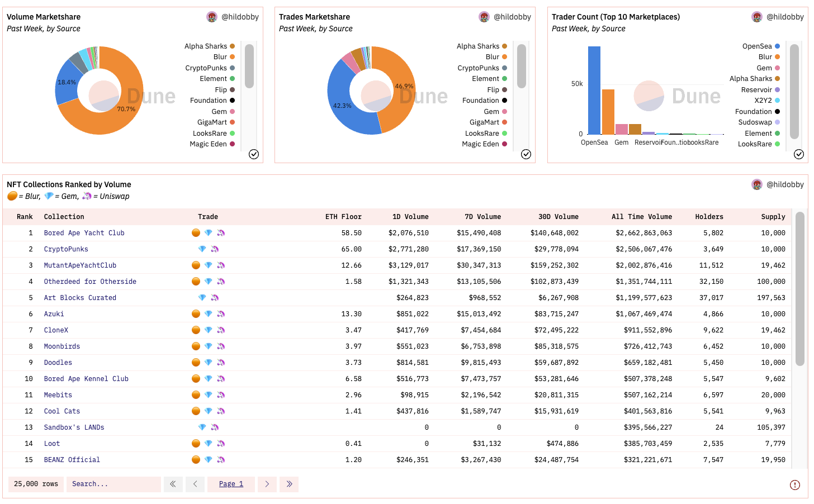Click the Blur icon in the Loot row
Viewport: 814px width, 504px height.
click(196, 444)
